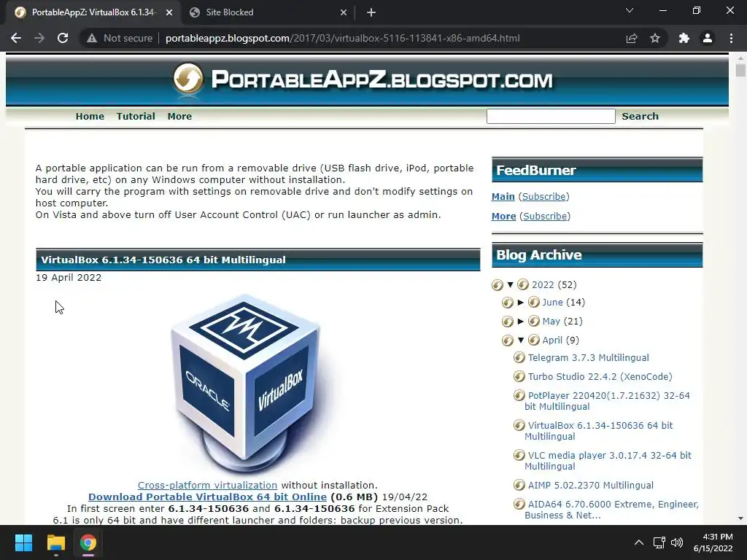Subscribe to the Main feed
Image resolution: width=747 pixels, height=560 pixels.
544,197
